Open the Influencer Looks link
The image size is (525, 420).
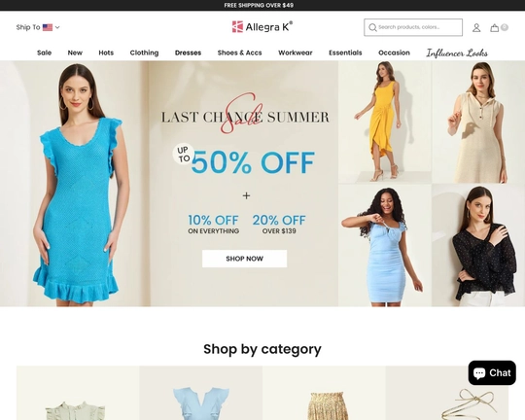(457, 52)
